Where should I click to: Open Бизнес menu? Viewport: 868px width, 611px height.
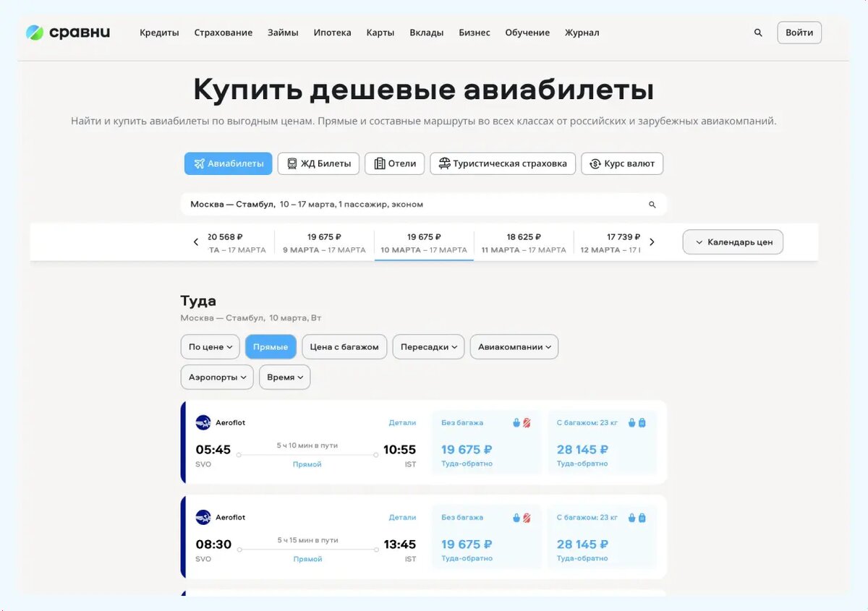(x=475, y=33)
